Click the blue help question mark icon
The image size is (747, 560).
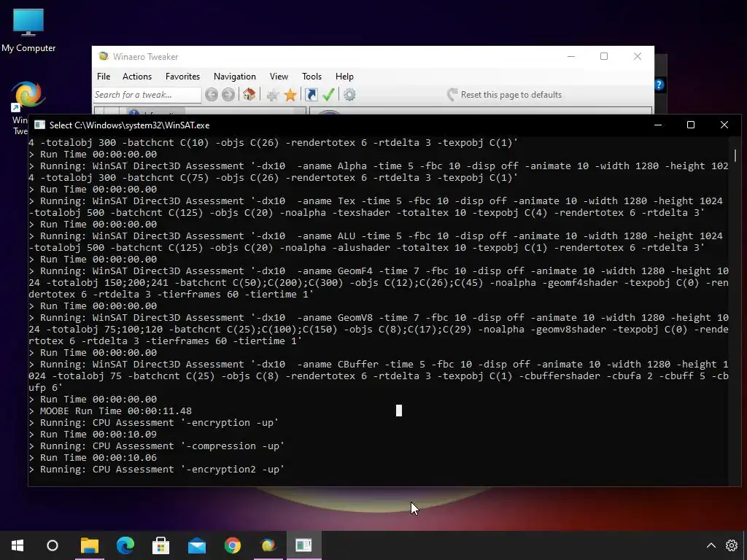coord(659,85)
